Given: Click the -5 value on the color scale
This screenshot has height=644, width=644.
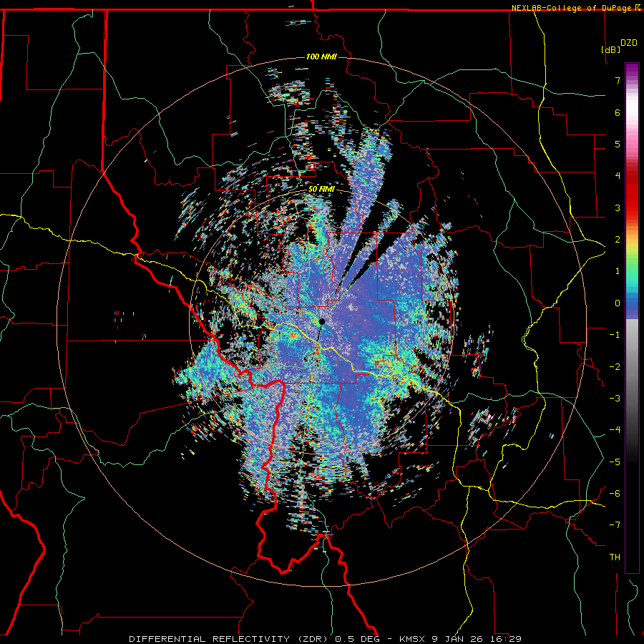Looking at the screenshot, I should [615, 462].
